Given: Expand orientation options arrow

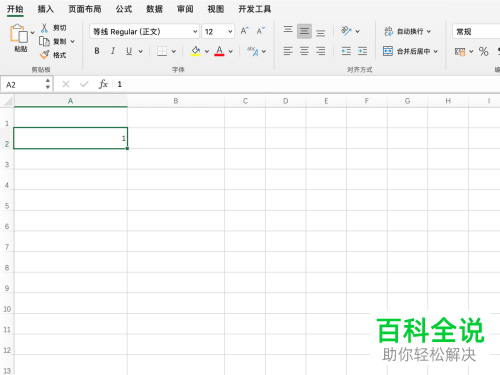Looking at the screenshot, I should [x=357, y=31].
